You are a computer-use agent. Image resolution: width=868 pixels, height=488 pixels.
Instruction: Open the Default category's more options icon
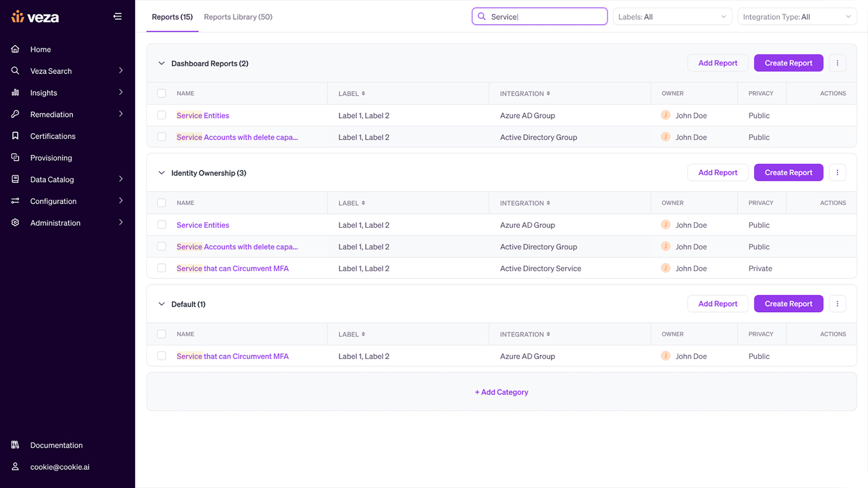click(837, 304)
